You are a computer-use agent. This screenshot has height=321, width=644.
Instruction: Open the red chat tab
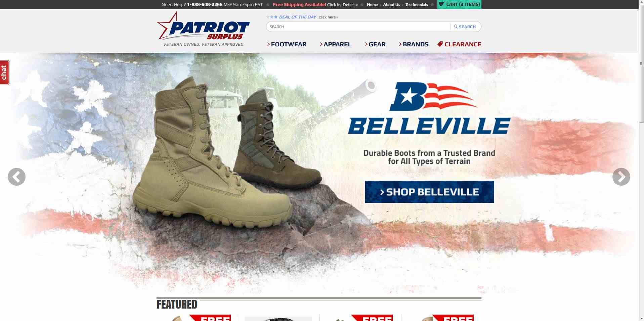tap(4, 73)
